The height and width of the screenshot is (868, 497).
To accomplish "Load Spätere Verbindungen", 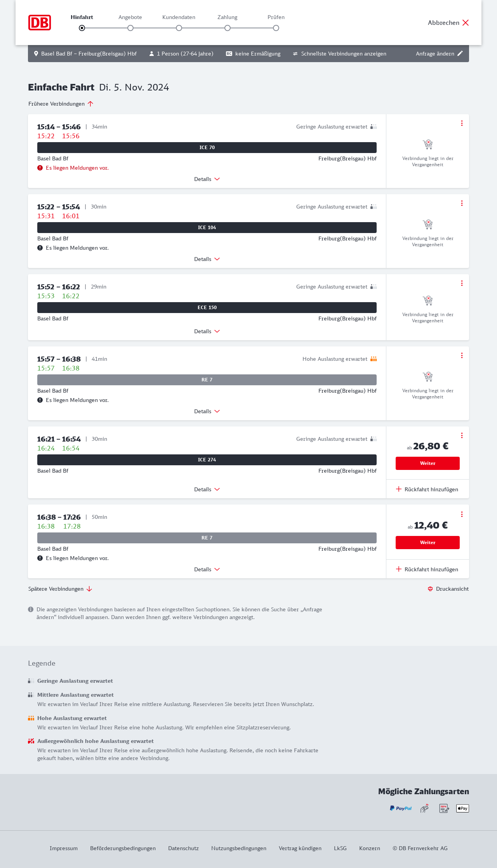I will (x=60, y=589).
